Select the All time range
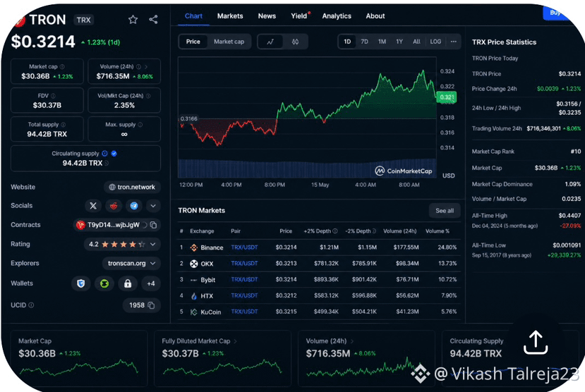The width and height of the screenshot is (585, 392). 416,42
